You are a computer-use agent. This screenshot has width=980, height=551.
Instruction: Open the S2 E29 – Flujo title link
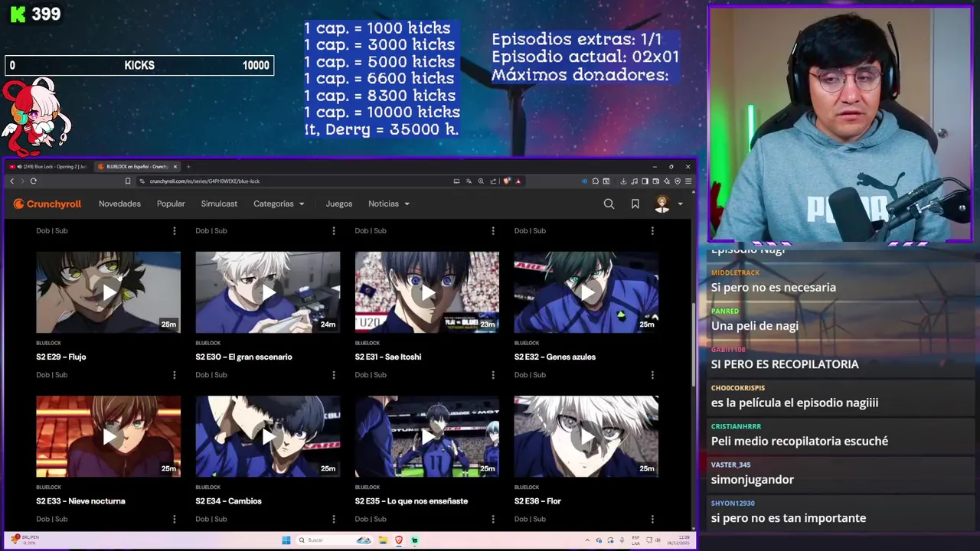click(61, 357)
